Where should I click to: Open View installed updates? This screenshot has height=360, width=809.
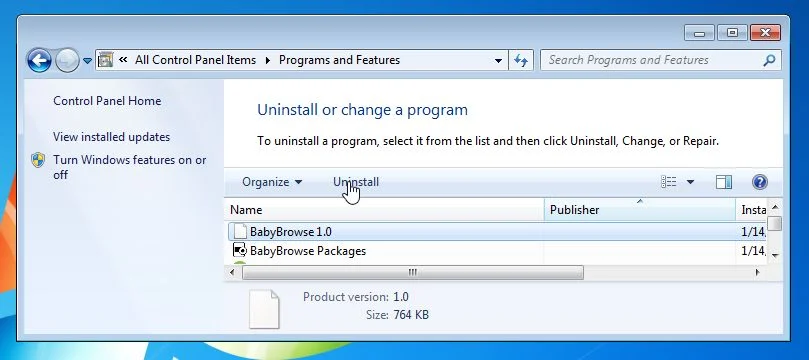[111, 137]
